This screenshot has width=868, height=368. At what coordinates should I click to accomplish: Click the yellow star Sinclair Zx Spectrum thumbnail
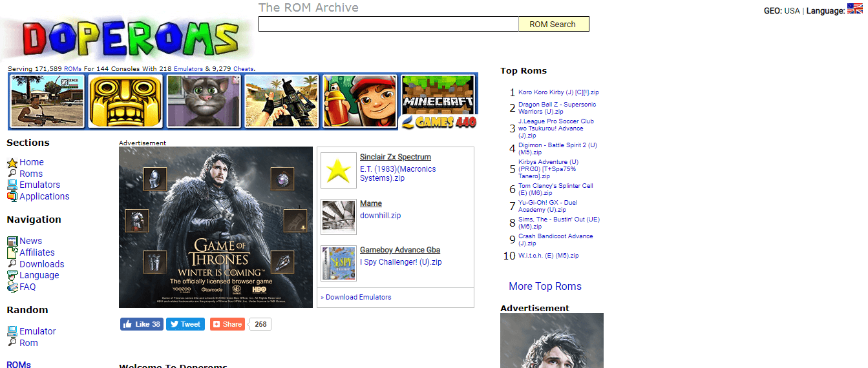(339, 170)
